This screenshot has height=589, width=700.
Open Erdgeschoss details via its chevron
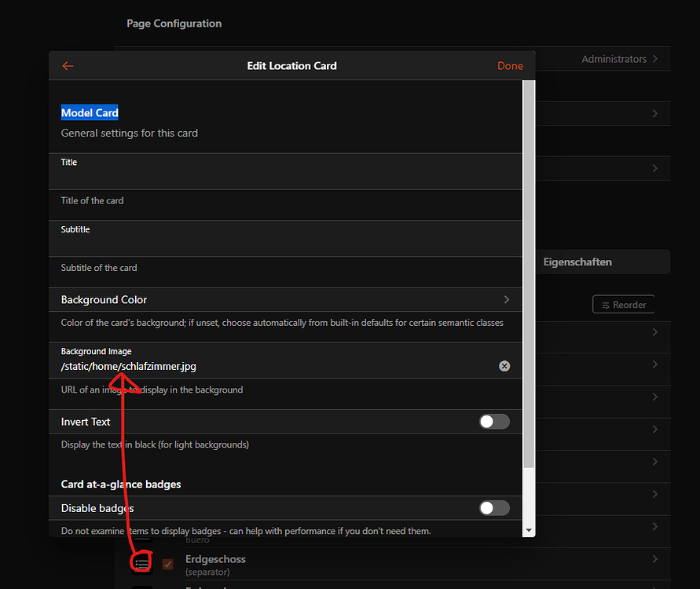point(655,558)
